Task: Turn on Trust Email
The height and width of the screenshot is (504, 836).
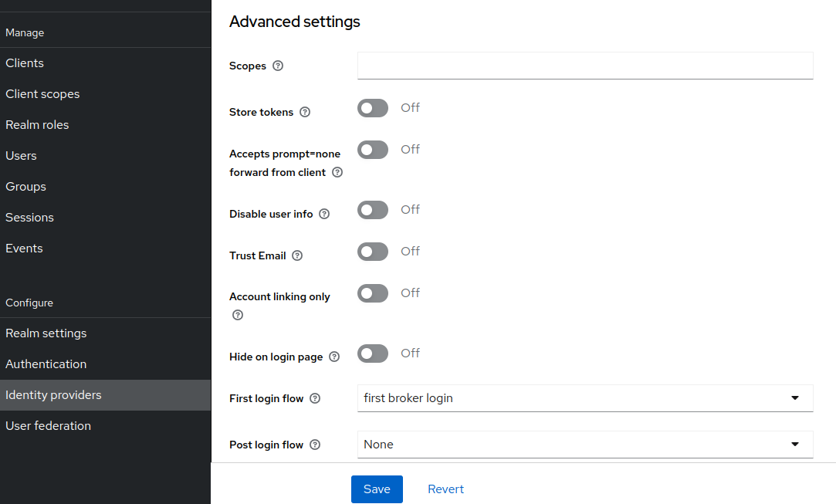Action: (x=373, y=252)
